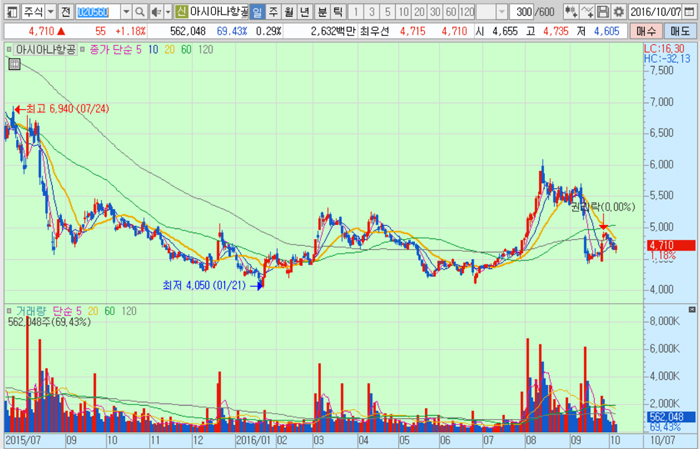Select the 일 daily chart period

click(257, 12)
